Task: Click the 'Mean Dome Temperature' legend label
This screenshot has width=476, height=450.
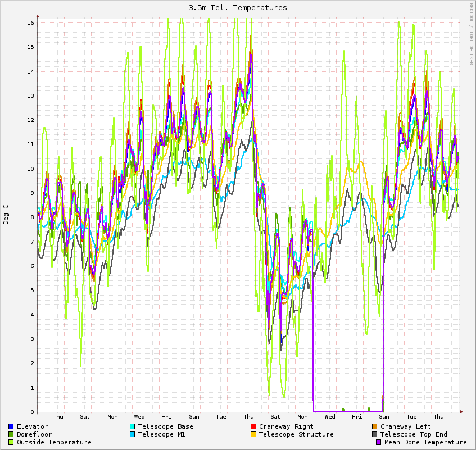Action: (425, 442)
